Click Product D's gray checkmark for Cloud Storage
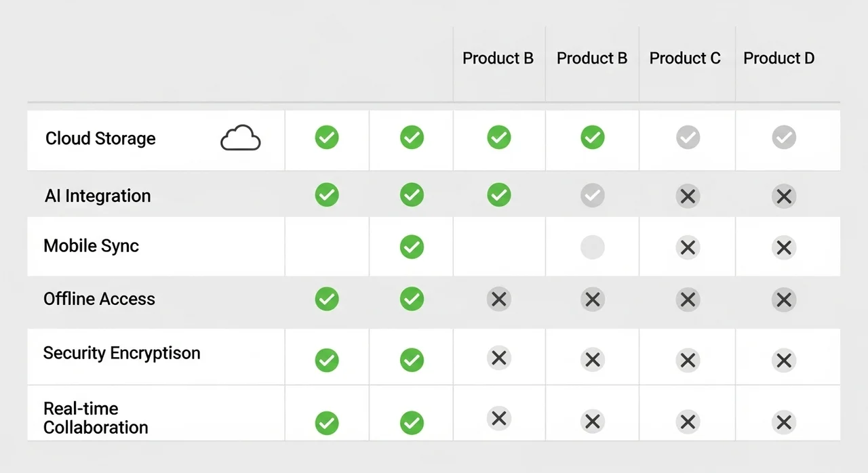868x473 pixels. pyautogui.click(x=784, y=138)
